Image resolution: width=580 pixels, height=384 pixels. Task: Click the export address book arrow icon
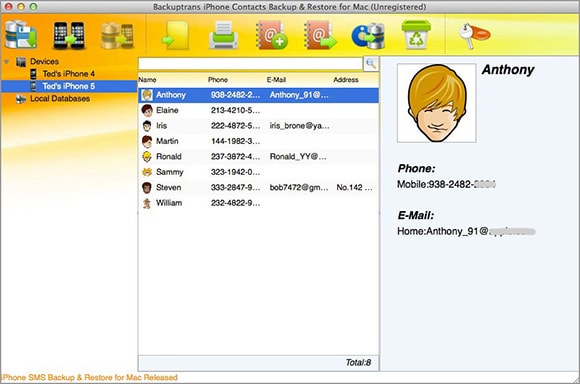click(x=320, y=35)
